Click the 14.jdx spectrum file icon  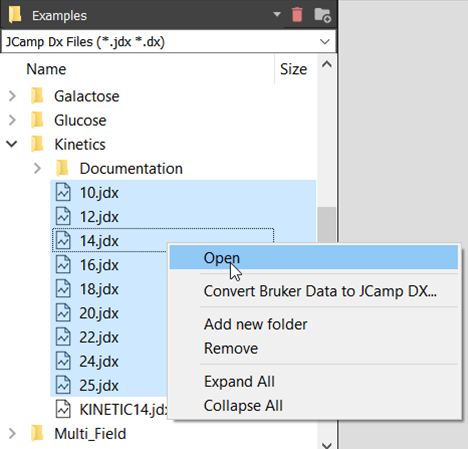point(63,240)
